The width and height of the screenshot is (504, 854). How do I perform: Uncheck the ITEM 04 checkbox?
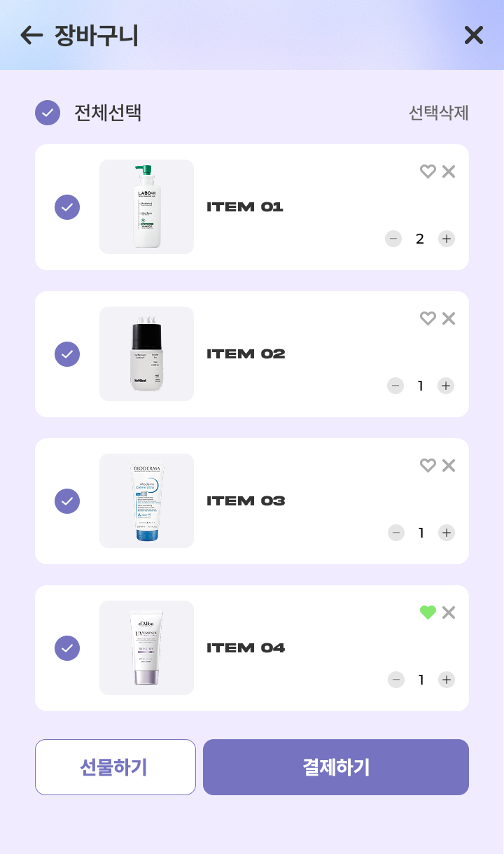67,648
